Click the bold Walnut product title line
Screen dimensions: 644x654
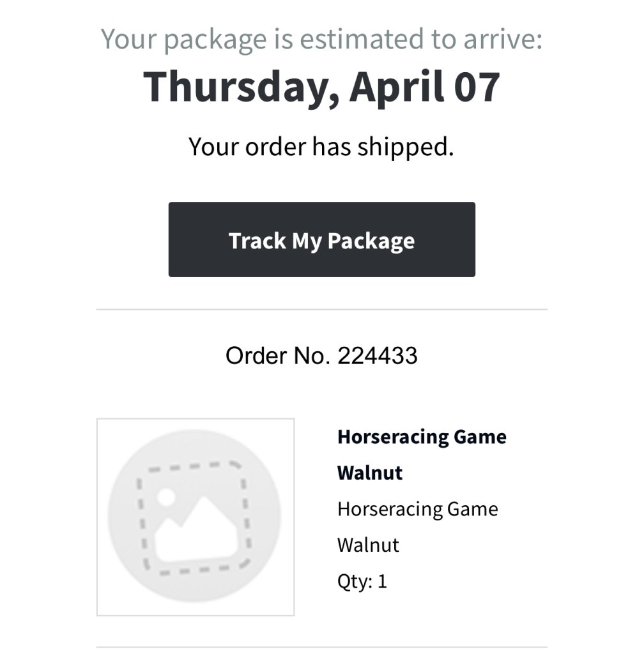pos(370,473)
